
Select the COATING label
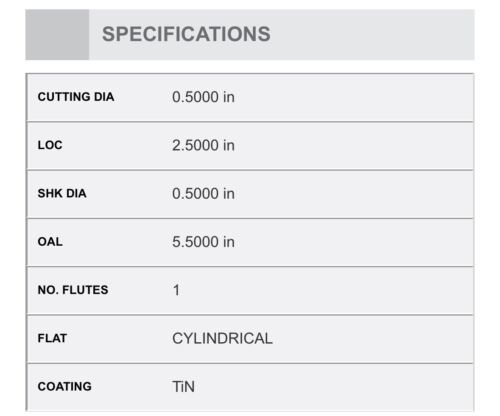64,387
